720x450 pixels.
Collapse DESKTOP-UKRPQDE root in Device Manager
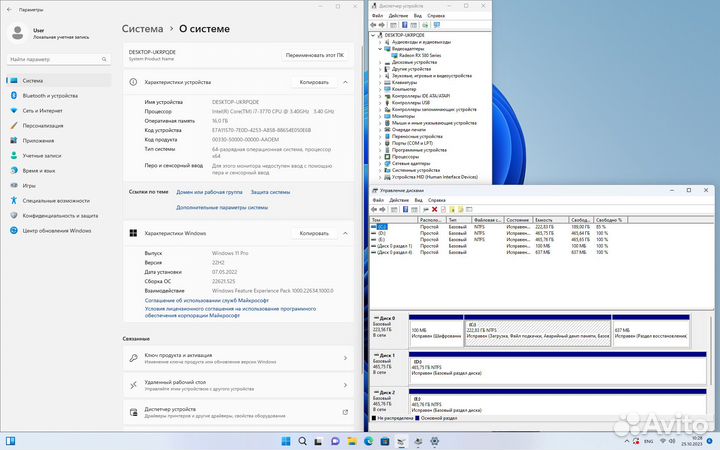(x=373, y=35)
